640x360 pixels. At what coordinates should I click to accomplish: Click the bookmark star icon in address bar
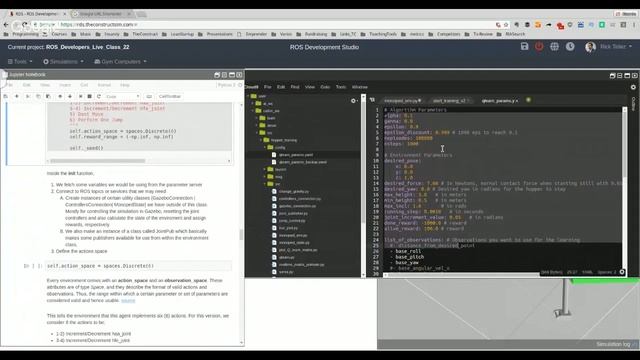(506, 24)
